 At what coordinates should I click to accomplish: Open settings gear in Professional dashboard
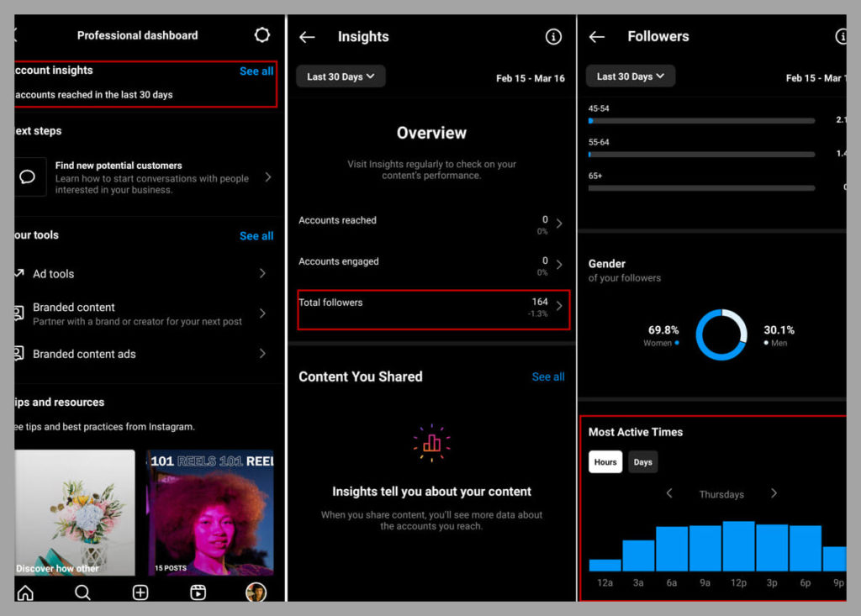tap(262, 35)
